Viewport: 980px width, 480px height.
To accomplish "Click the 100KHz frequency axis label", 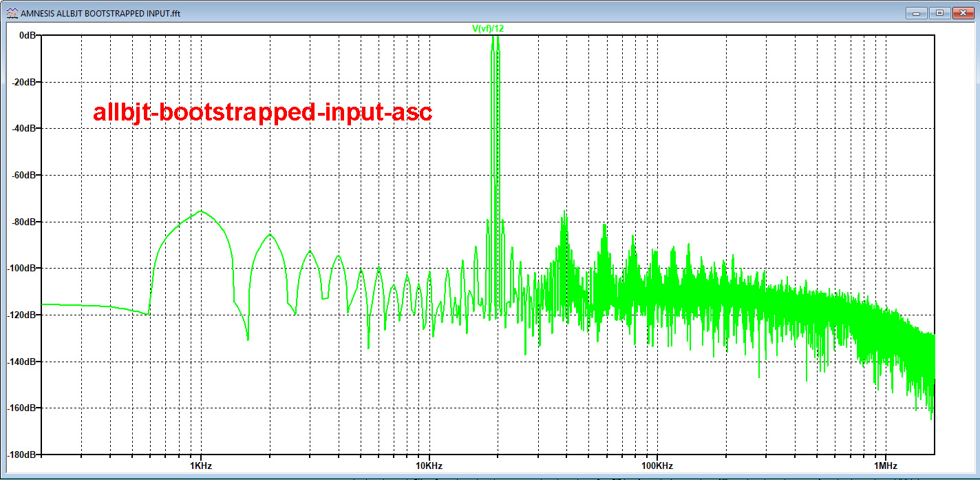I will [x=656, y=465].
